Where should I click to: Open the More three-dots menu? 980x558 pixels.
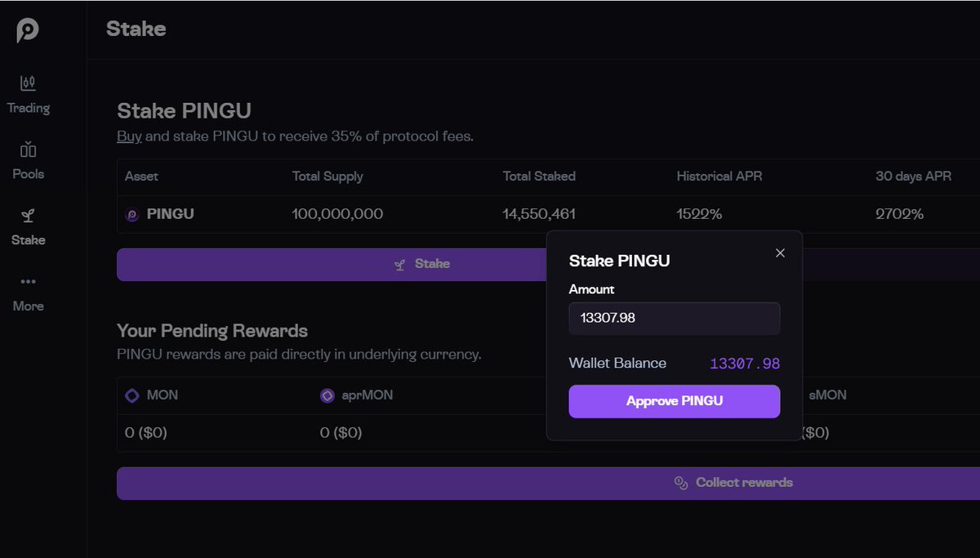[28, 282]
